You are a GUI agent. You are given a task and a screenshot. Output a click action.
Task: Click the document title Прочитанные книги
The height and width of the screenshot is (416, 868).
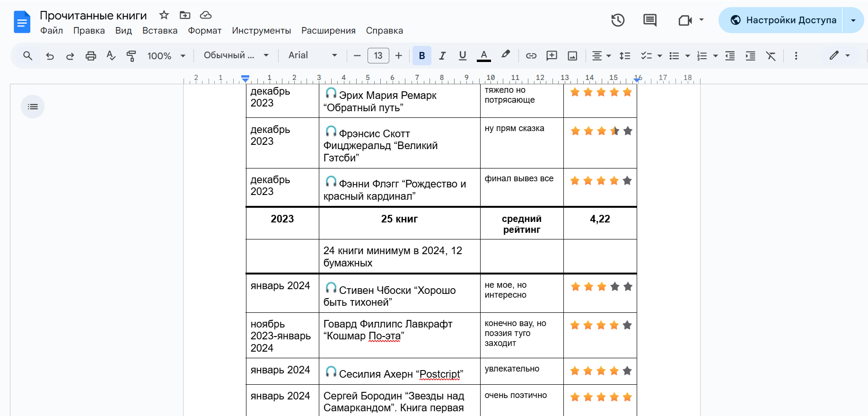pyautogui.click(x=93, y=16)
